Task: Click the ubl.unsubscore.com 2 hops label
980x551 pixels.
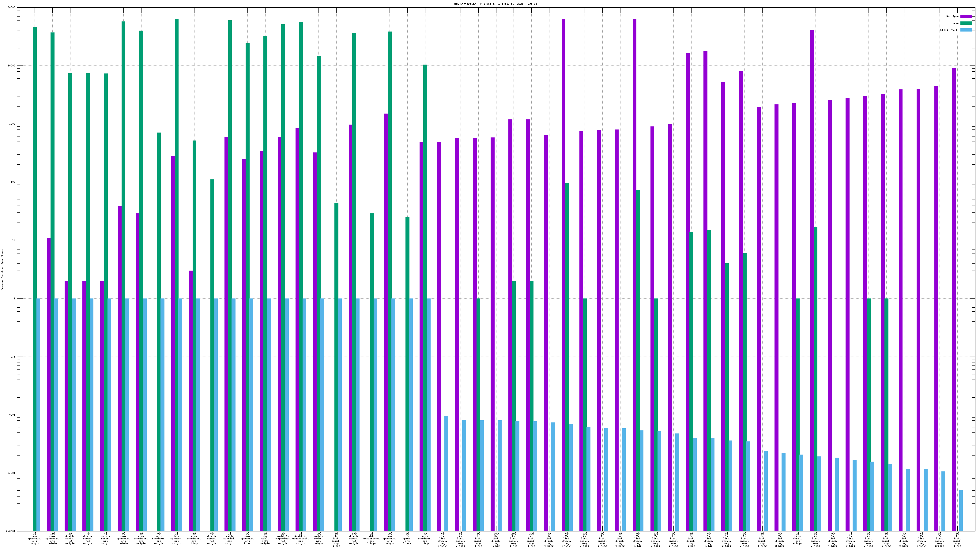Action: pyautogui.click(x=372, y=538)
